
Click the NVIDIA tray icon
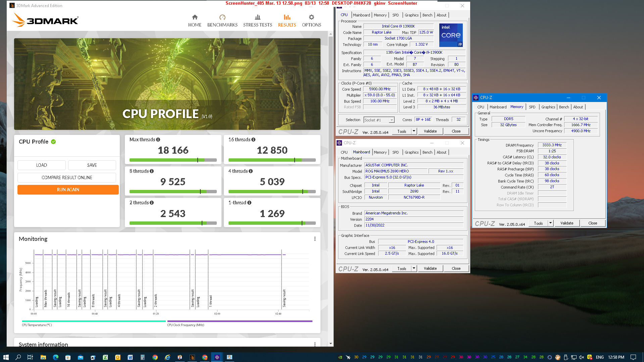340,357
